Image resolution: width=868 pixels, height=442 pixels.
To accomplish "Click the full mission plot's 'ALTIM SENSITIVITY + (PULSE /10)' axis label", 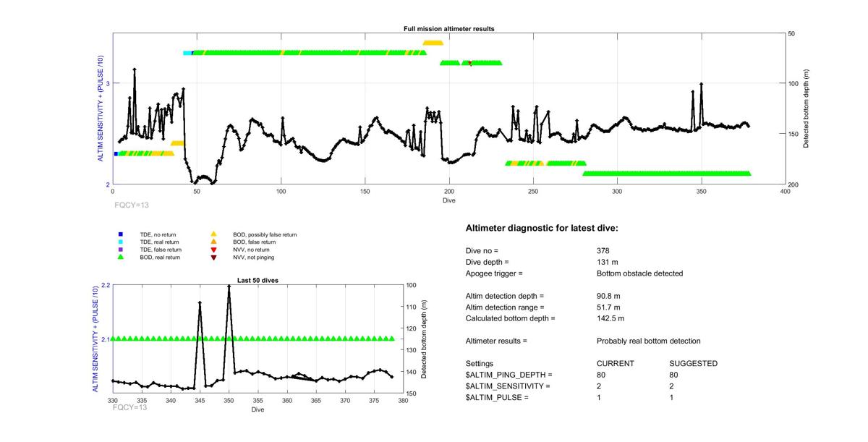I will point(102,109).
